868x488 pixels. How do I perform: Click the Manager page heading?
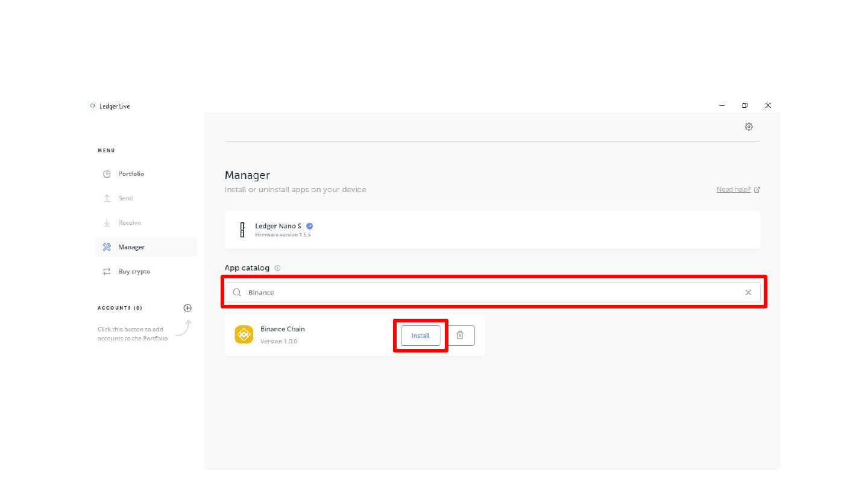(x=247, y=175)
